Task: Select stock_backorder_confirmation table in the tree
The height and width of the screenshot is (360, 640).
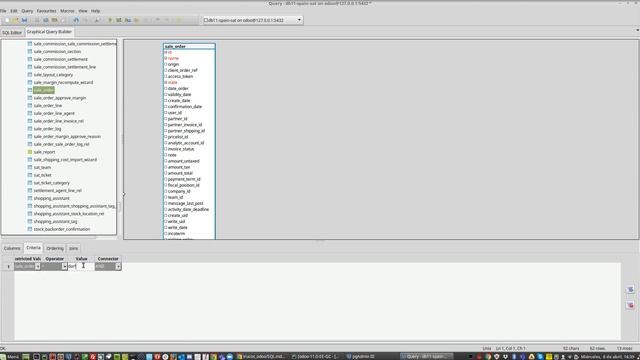Action: (62, 229)
